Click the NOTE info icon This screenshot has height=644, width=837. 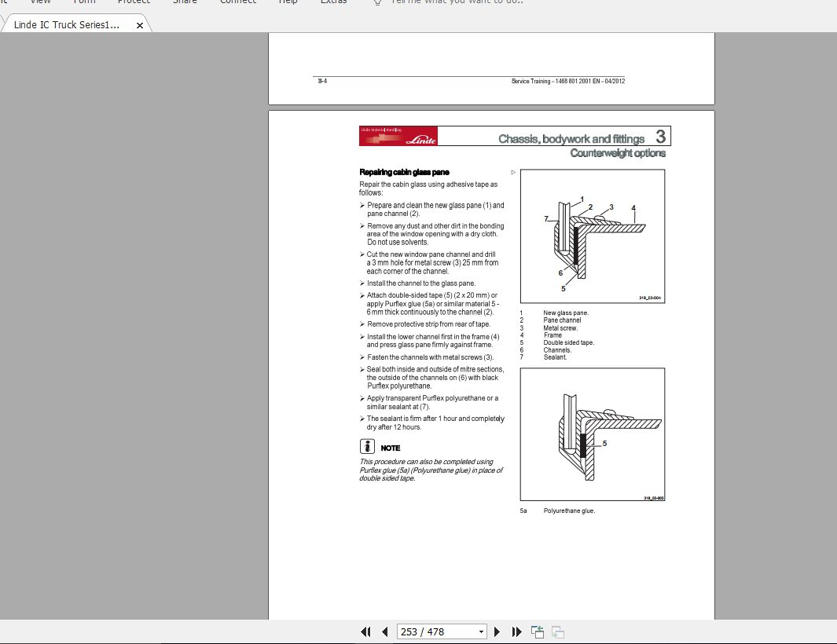pos(367,447)
